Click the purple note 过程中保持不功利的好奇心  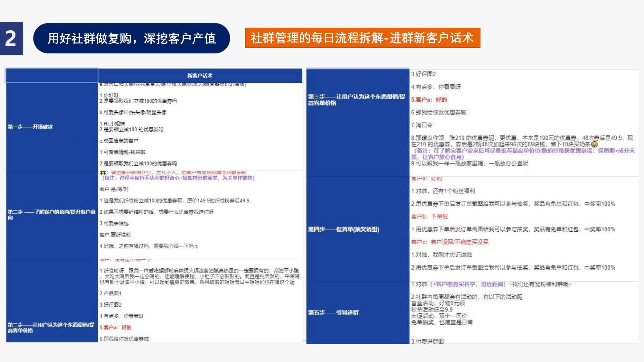(178, 178)
